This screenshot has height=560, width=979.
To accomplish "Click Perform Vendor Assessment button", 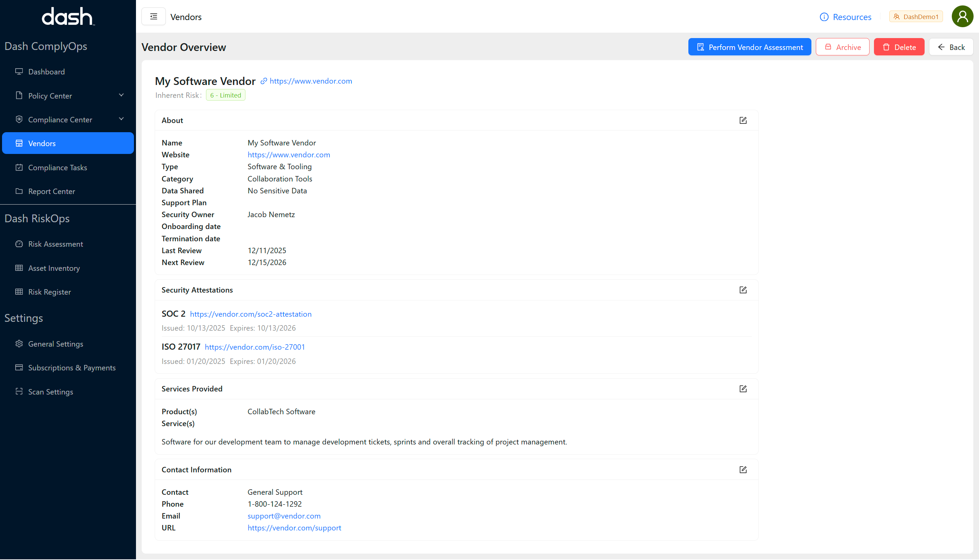I will pyautogui.click(x=749, y=47).
